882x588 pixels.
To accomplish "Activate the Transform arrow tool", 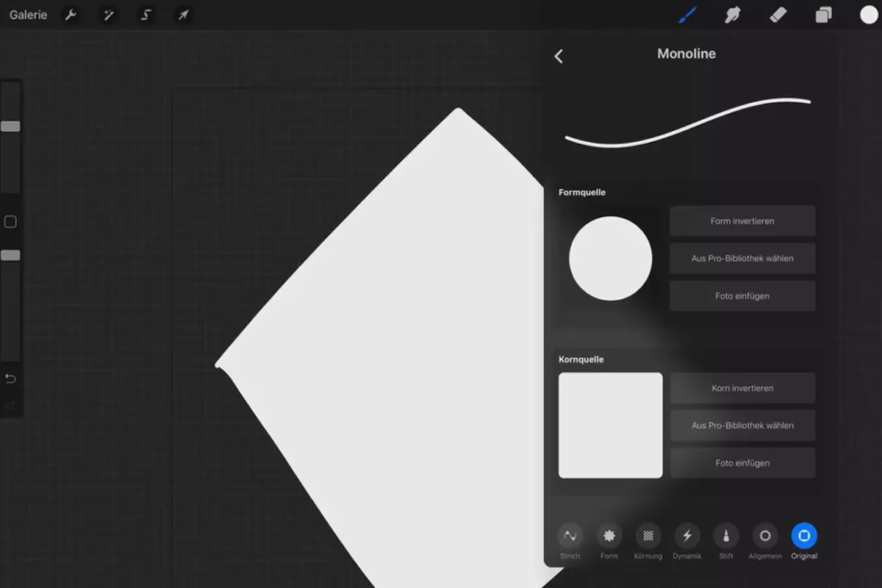I will pyautogui.click(x=183, y=15).
